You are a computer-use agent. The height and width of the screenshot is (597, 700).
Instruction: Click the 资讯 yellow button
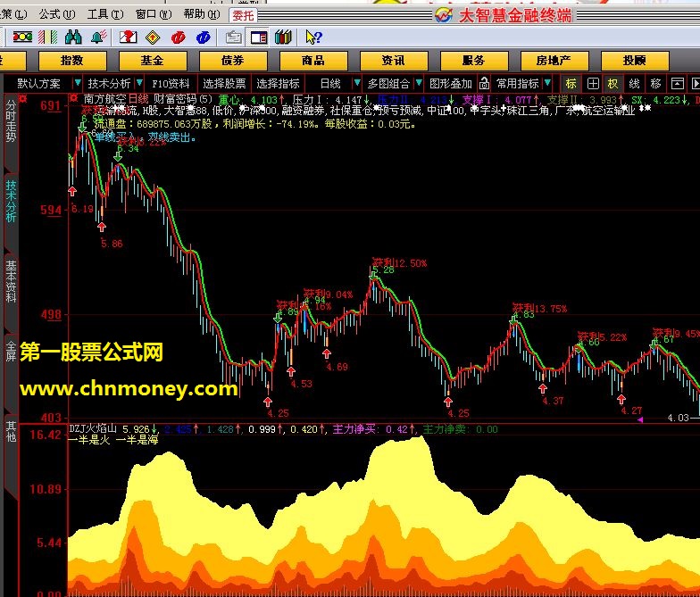(x=394, y=61)
